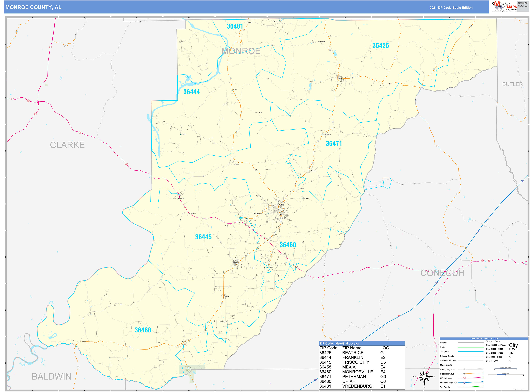Click the 36444 ZIP label on map
This screenshot has width=532, height=392.
[x=191, y=92]
